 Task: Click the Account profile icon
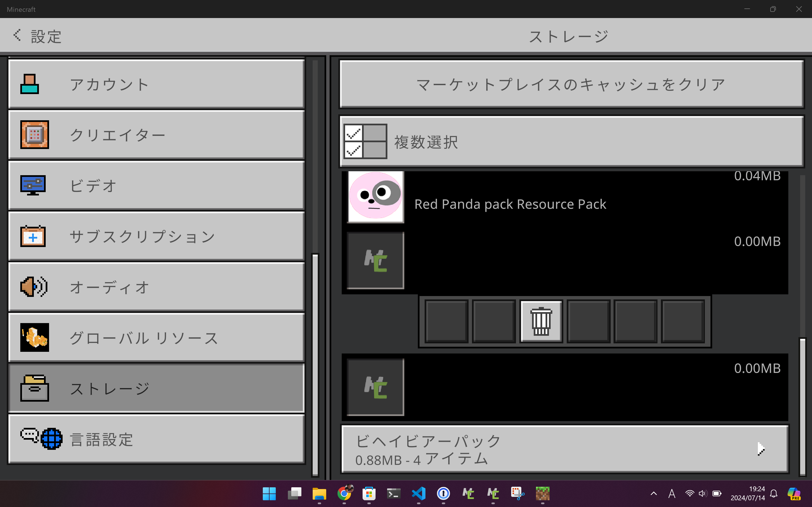point(30,84)
